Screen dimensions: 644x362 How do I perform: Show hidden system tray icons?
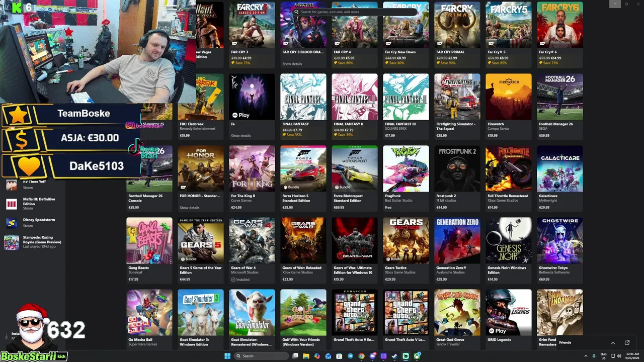(586, 356)
